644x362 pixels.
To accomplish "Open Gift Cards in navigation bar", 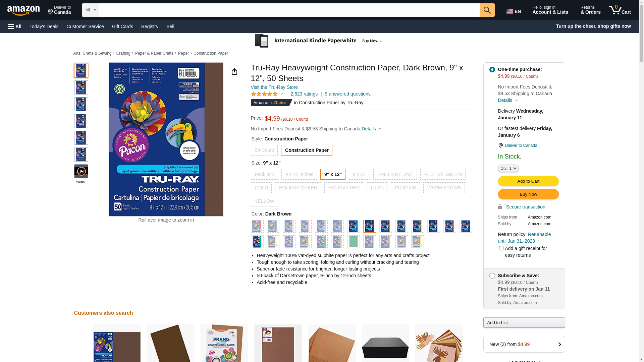I will click(122, 26).
